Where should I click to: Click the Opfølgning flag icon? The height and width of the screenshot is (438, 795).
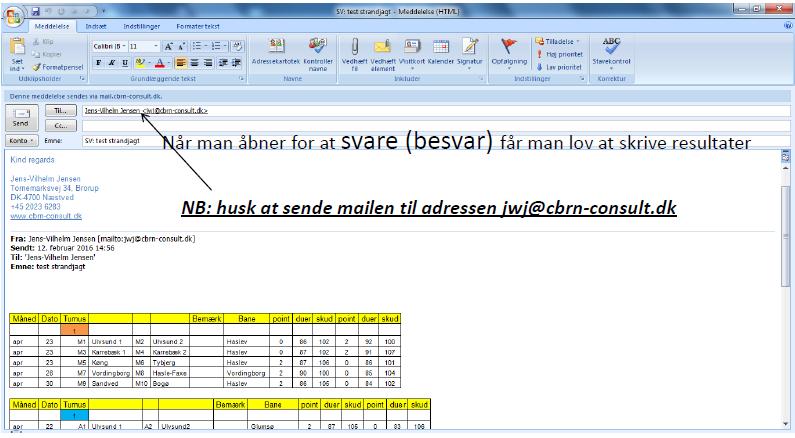click(510, 48)
